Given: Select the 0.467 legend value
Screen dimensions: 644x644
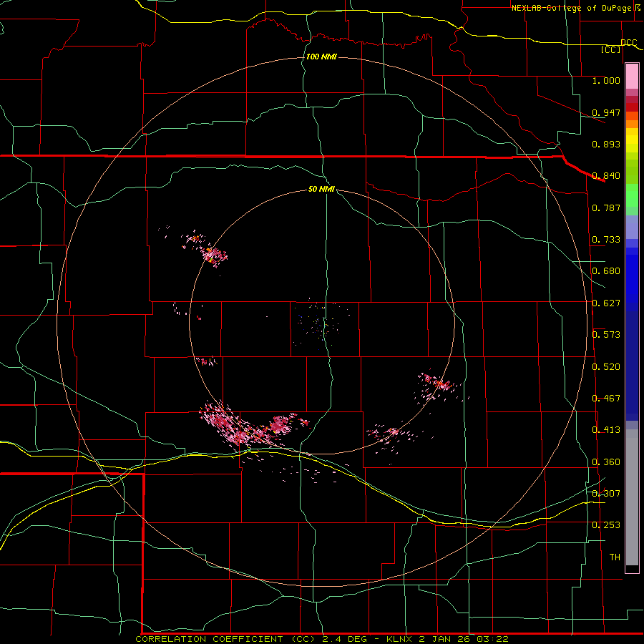Looking at the screenshot, I should click(x=606, y=399).
